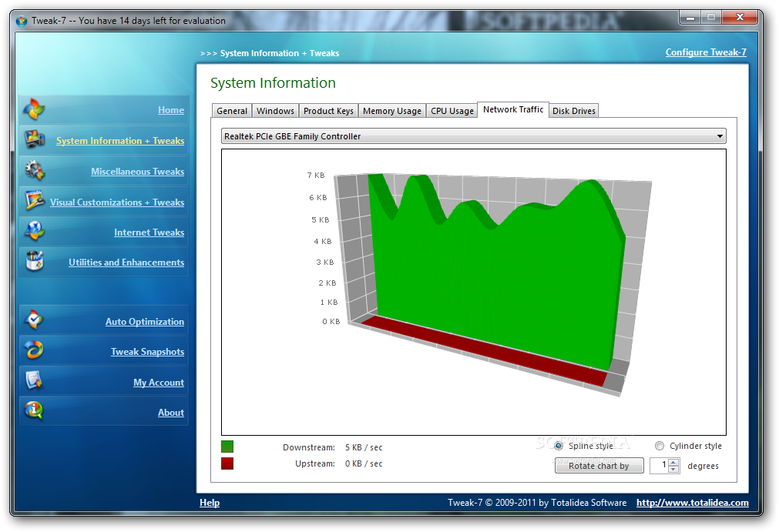The height and width of the screenshot is (532, 779).
Task: Click Downstream value 5 KB / sec
Action: [x=364, y=447]
